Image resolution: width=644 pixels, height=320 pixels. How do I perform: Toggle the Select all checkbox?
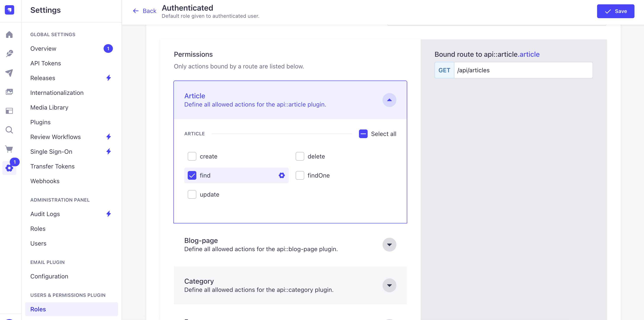363,134
